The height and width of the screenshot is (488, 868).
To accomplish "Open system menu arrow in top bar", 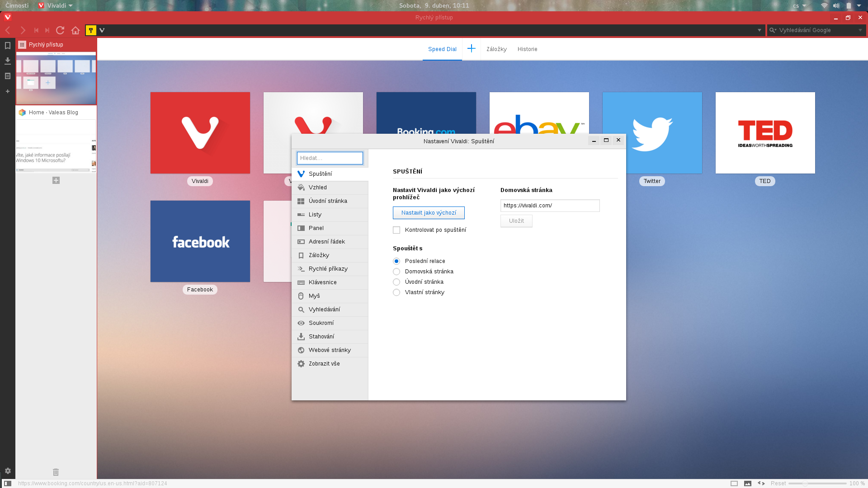I will (859, 6).
